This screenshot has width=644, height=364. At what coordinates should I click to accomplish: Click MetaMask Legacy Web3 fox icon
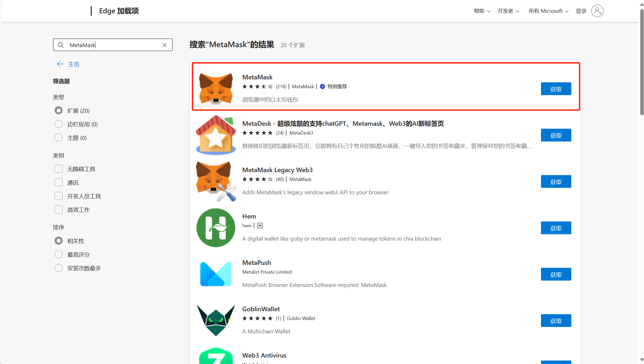pyautogui.click(x=216, y=181)
